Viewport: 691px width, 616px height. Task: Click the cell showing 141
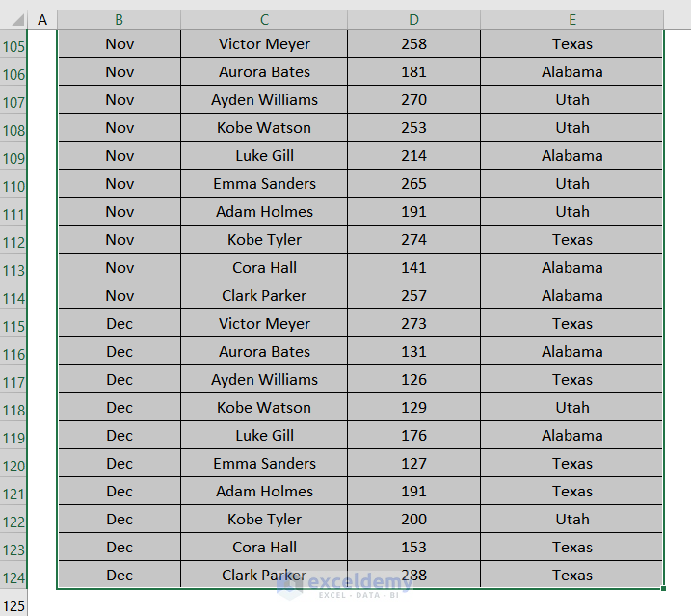[413, 268]
